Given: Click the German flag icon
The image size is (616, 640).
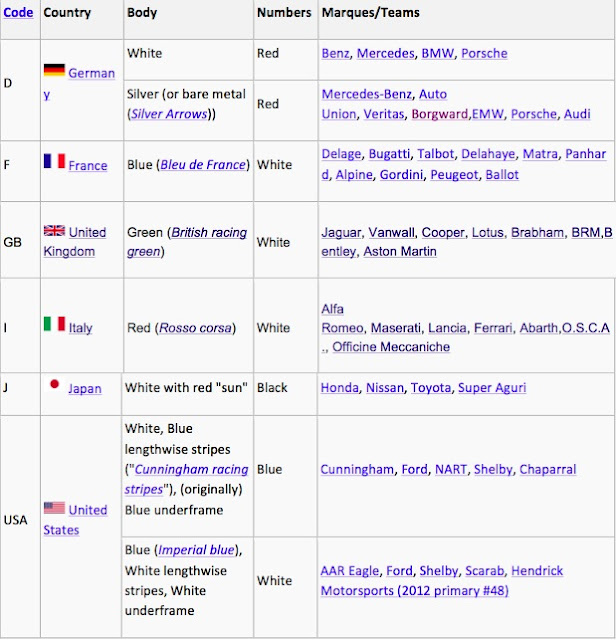Looking at the screenshot, I should (54, 71).
